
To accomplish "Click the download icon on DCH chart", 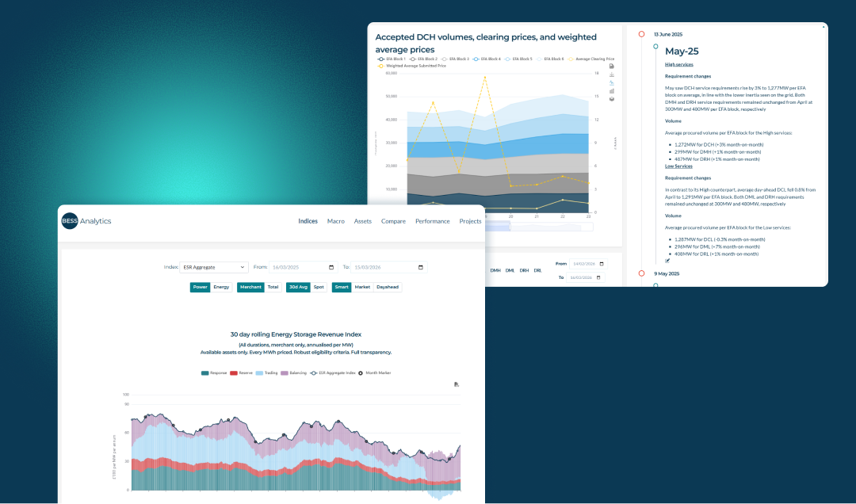I will tap(611, 74).
